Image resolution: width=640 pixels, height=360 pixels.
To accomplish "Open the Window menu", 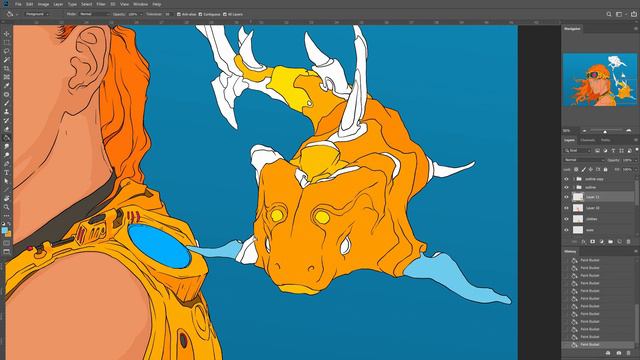I will (x=140, y=4).
